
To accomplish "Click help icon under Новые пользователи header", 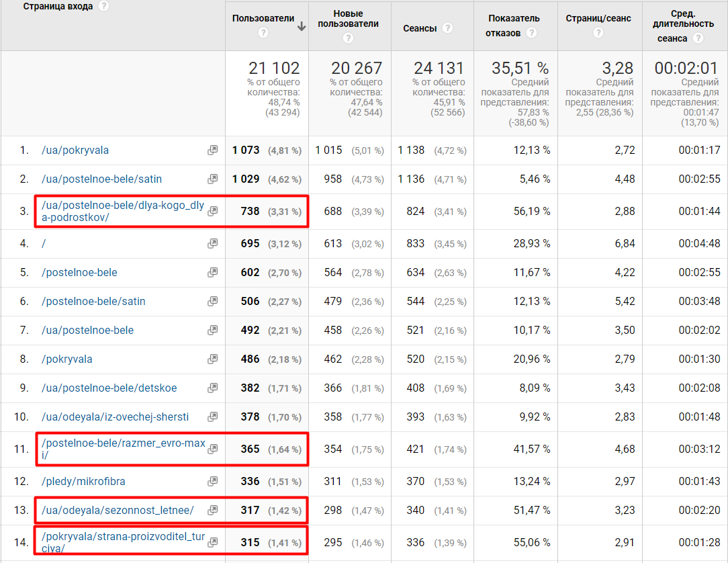I will click(x=348, y=38).
